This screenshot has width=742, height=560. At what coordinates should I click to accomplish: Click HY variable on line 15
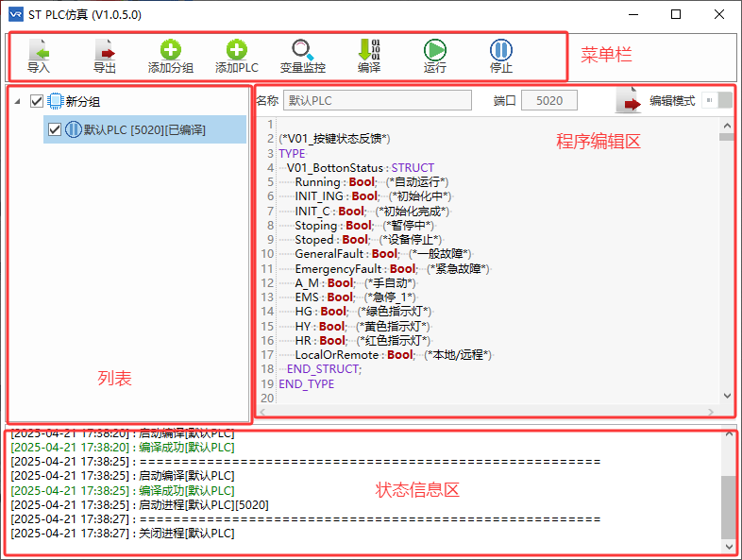tap(302, 327)
